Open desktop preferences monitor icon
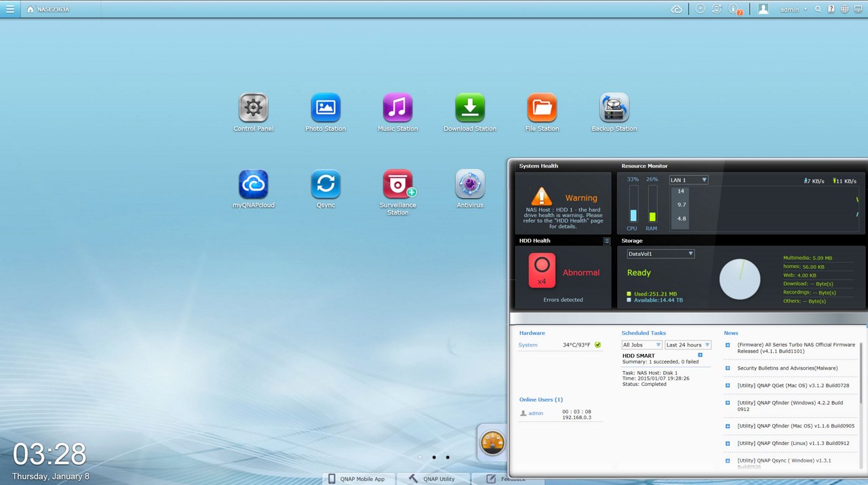The height and width of the screenshot is (485, 868). 858,9
